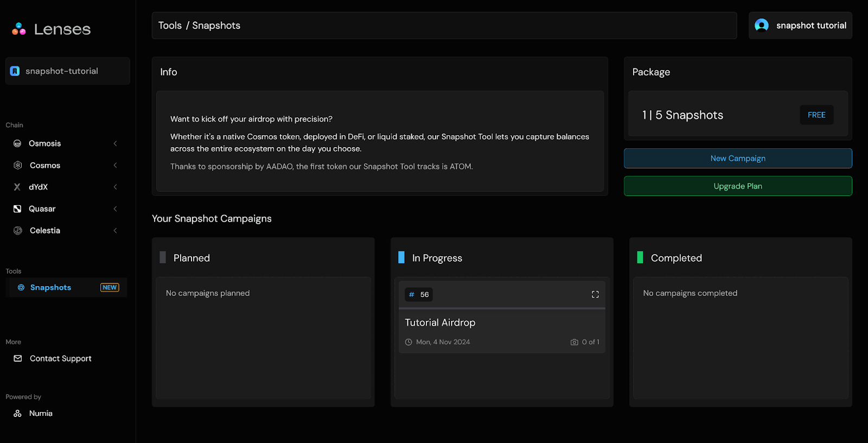Click the Info panel heading
Image resolution: width=868 pixels, height=443 pixels.
pyautogui.click(x=169, y=72)
